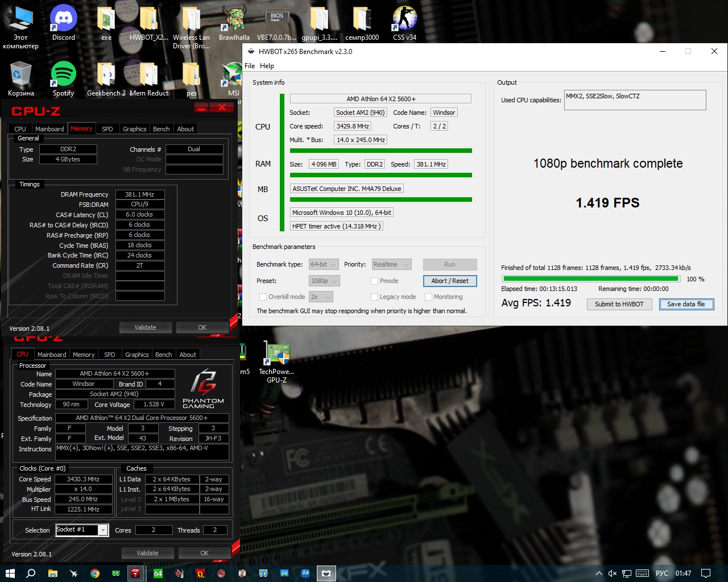Open the VBE7.0.0.7b BIOS editor icon
This screenshot has width=728, height=582.
(276, 23)
